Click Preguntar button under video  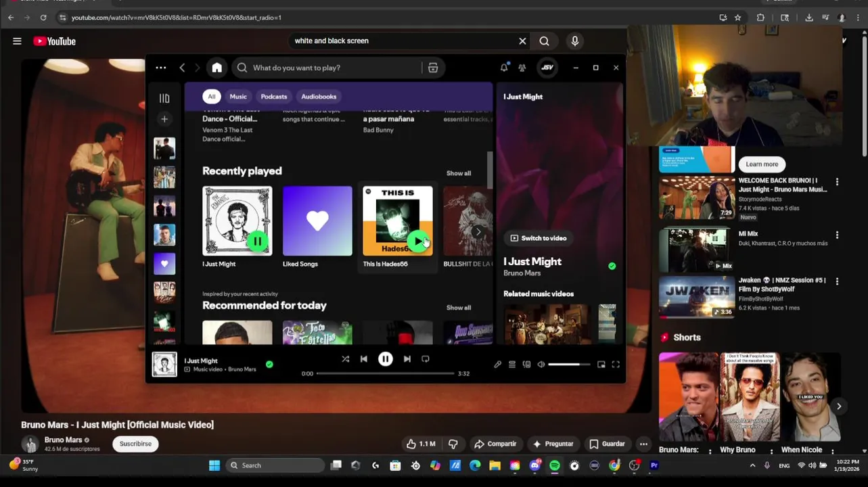click(x=553, y=444)
